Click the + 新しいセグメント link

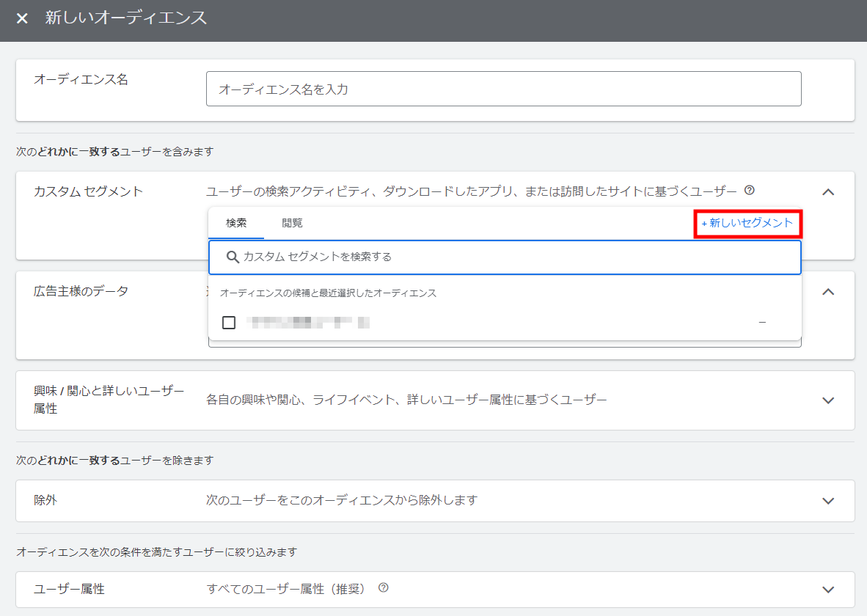747,223
